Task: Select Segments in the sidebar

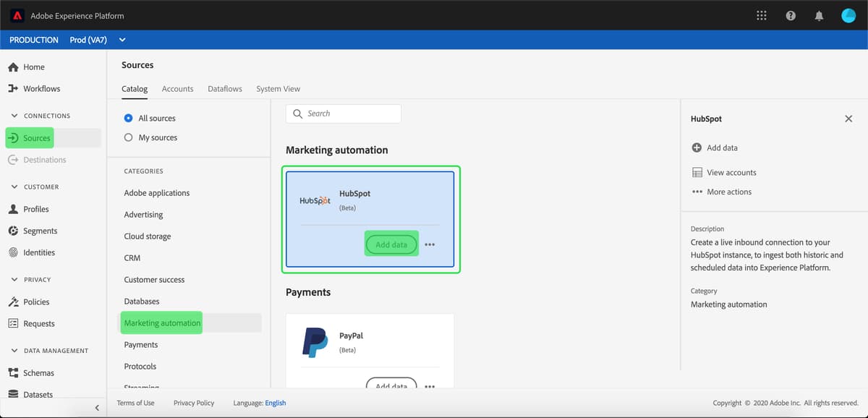Action: point(39,231)
